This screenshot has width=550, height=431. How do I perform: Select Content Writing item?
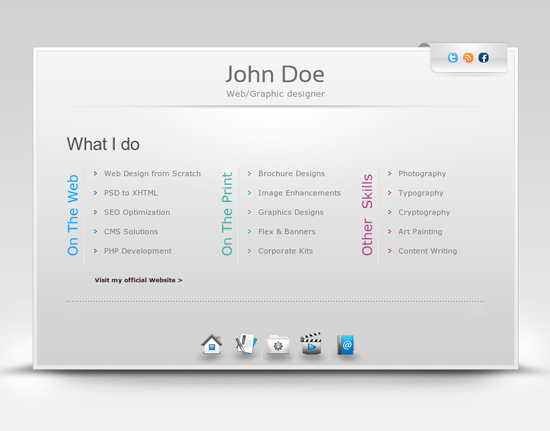tap(428, 251)
